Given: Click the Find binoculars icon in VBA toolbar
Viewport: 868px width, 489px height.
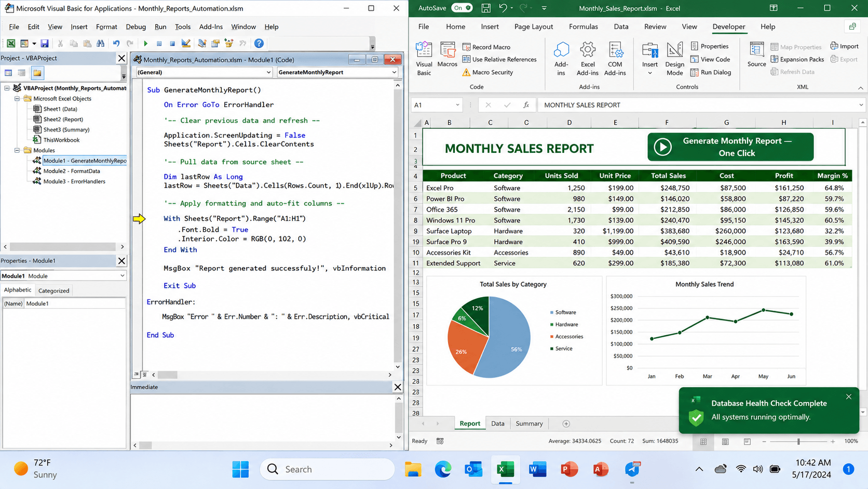Looking at the screenshot, I should [x=101, y=44].
